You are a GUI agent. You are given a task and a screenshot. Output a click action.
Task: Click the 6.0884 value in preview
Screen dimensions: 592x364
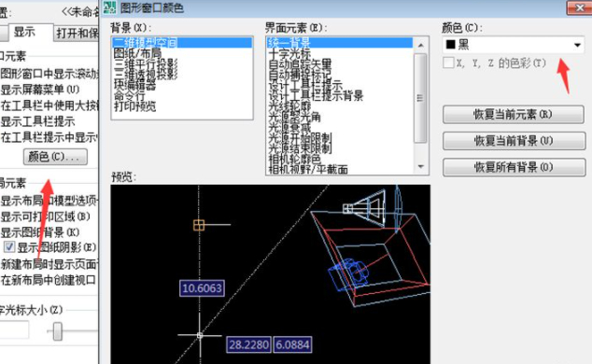[x=292, y=344]
